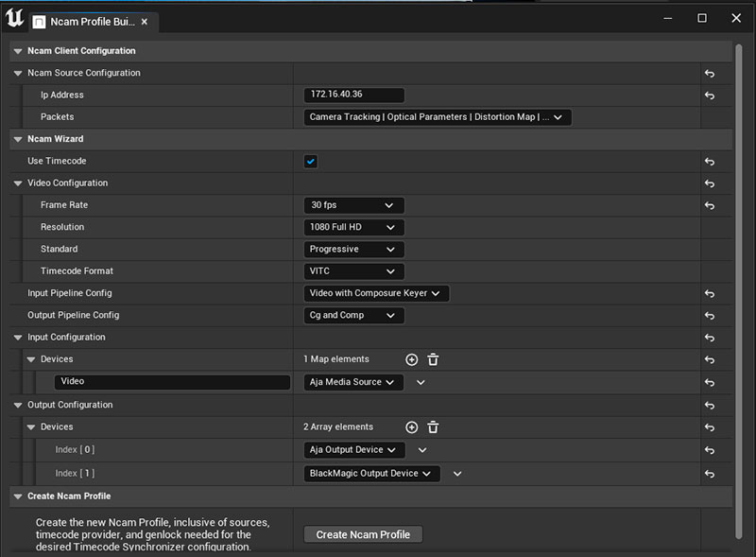Screen dimensions: 756x557
Task: Select the Timecode Format label
Action: (x=77, y=270)
